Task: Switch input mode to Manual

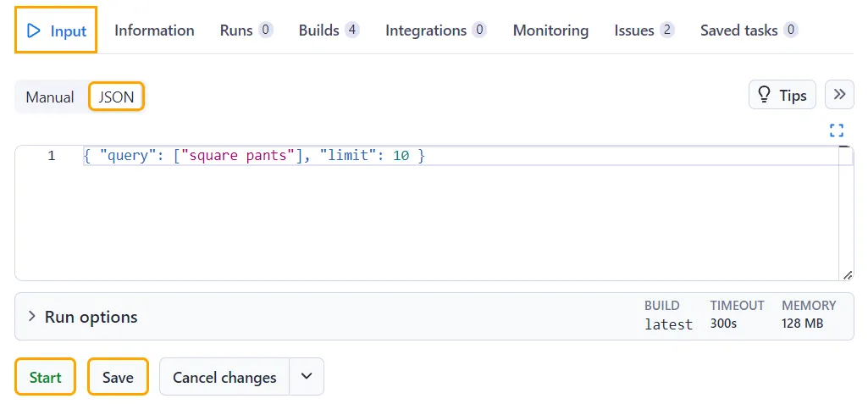Action: pos(50,97)
